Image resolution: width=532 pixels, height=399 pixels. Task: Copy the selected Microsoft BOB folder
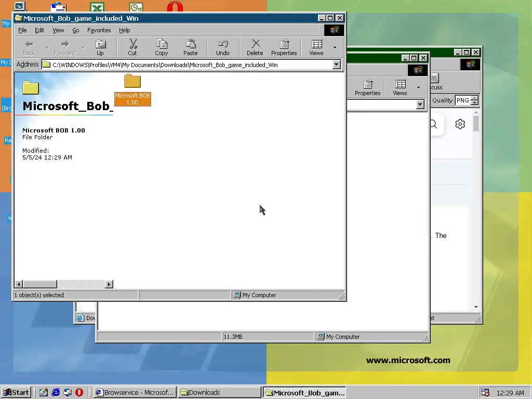162,47
